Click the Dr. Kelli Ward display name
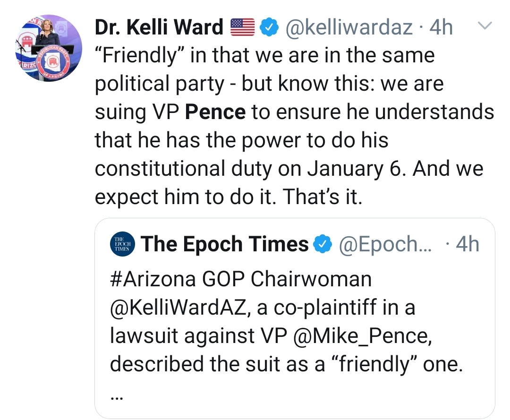 (x=159, y=28)
